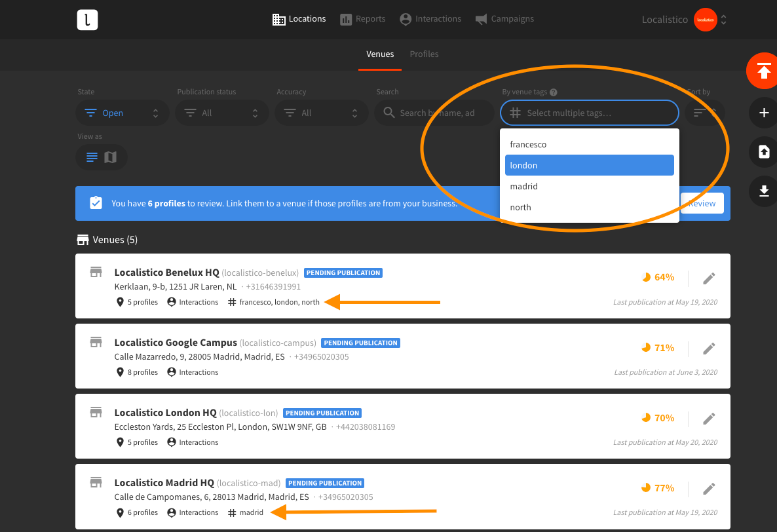The height and width of the screenshot is (532, 777).
Task: Click the search magnifier icon
Action: coord(389,113)
